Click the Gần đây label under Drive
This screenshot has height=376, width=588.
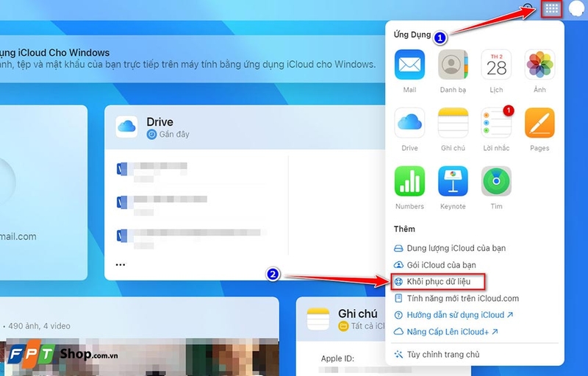coord(174,135)
